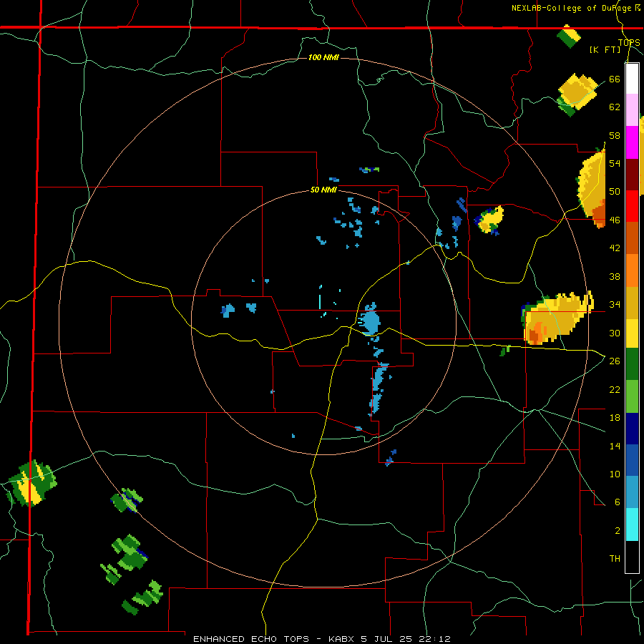Choose the burnt orange legend swatch
Screen dimensions: 644x644
632,238
